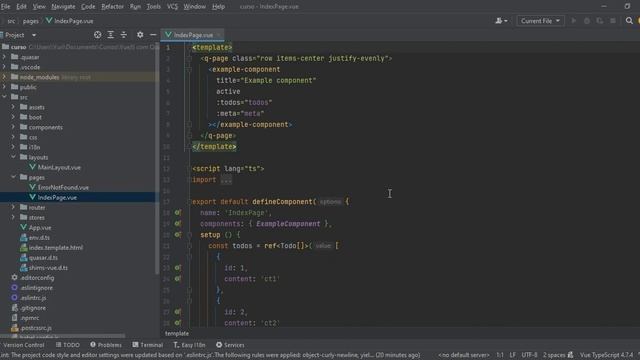Expand the node_modules folder
This screenshot has width=640, height=360.
4,77
